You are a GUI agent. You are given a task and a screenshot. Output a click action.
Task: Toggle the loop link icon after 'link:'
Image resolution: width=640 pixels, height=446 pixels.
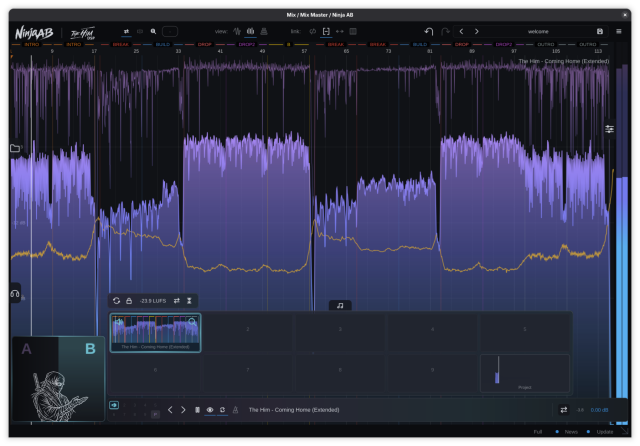coord(313,31)
